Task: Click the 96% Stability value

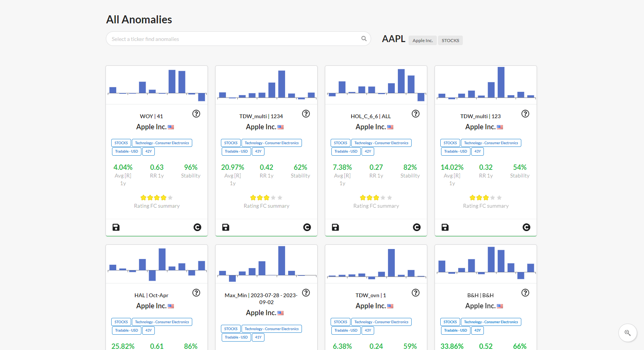Action: coord(191,167)
